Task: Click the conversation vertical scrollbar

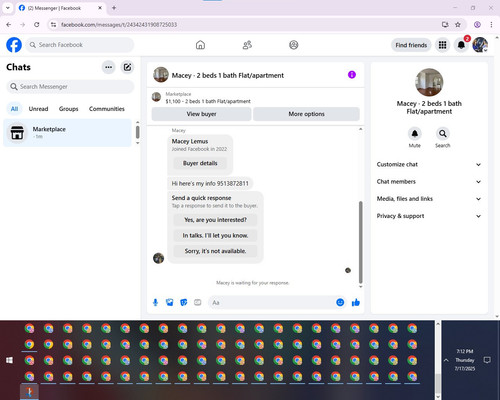Action: [x=360, y=242]
